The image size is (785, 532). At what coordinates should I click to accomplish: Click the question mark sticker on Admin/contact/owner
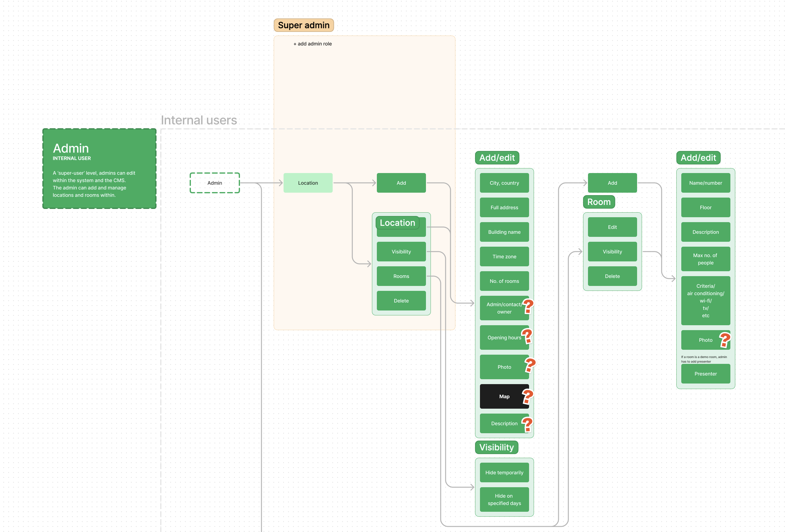pyautogui.click(x=528, y=306)
